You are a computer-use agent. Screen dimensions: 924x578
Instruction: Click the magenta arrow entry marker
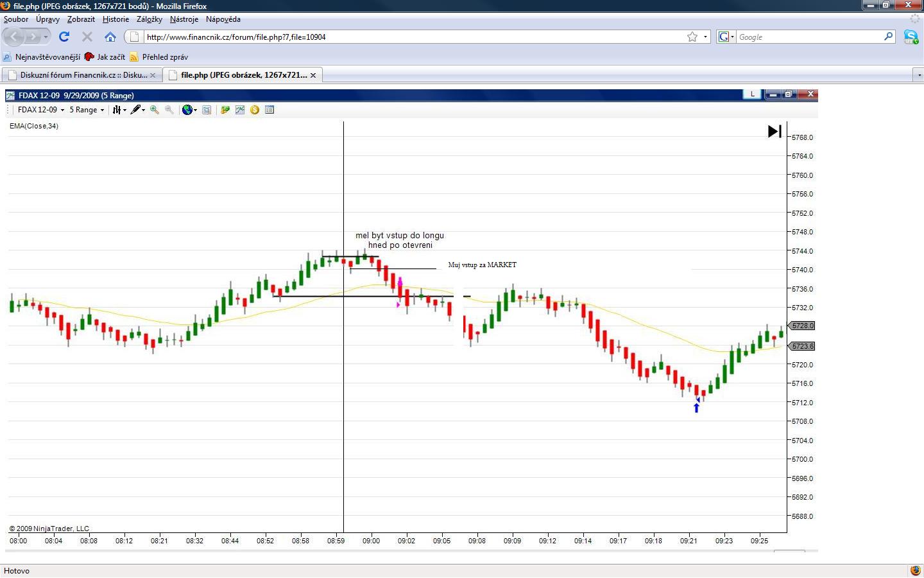click(x=400, y=281)
